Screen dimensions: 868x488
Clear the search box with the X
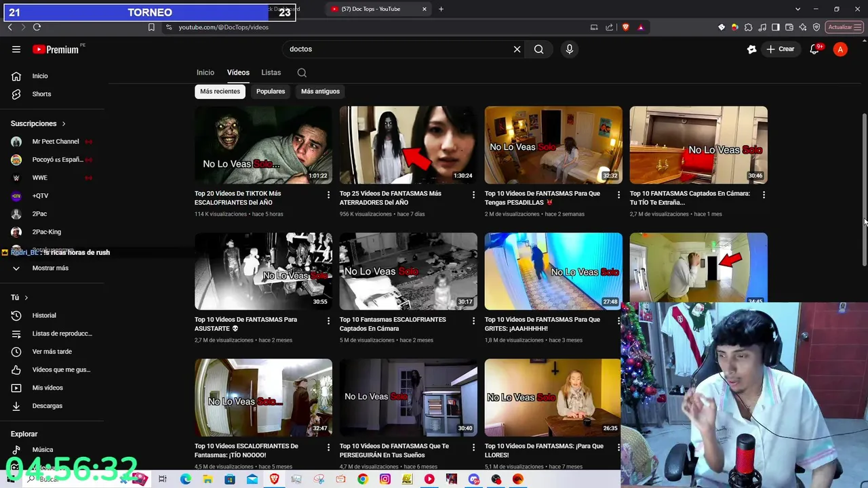point(517,49)
